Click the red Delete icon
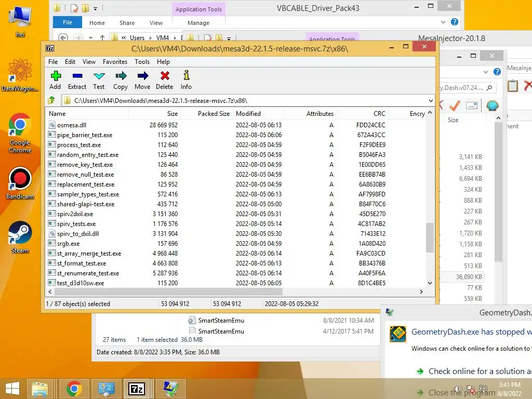Viewport: 532px width, 399px height. [165, 80]
